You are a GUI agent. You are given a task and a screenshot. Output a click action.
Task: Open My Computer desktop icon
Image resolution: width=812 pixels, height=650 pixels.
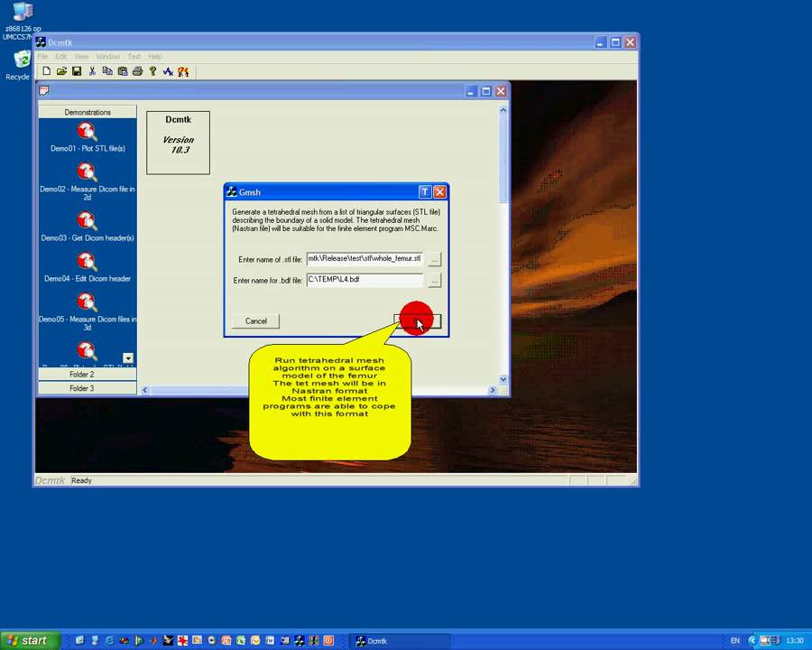point(23,12)
